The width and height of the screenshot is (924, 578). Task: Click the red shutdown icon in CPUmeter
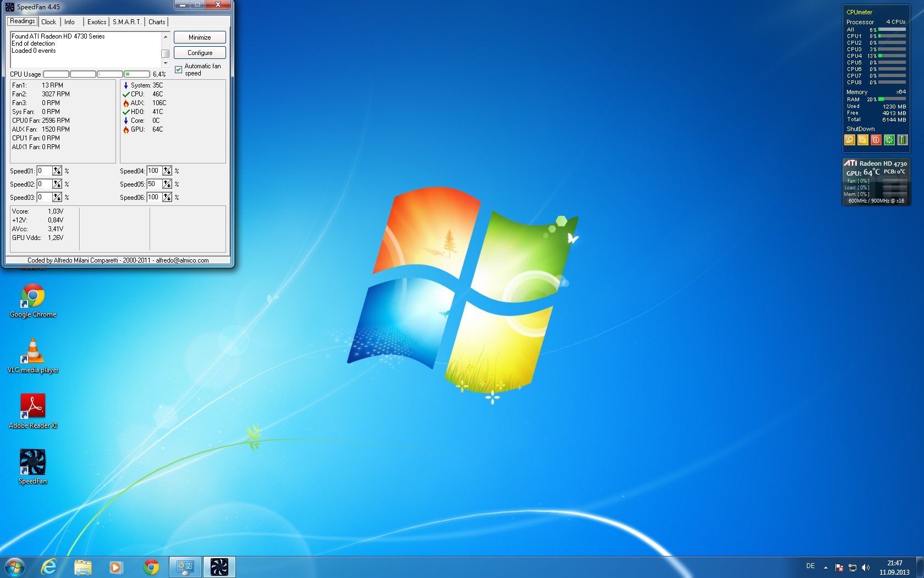[876, 140]
